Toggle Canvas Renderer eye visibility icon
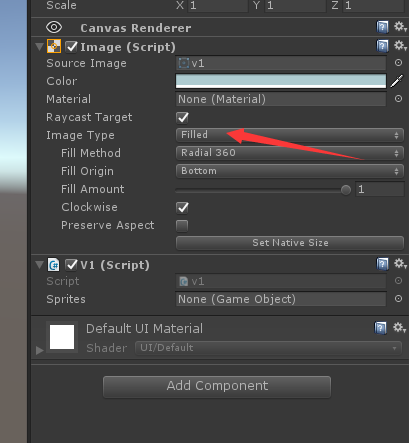The width and height of the screenshot is (409, 443). (54, 27)
